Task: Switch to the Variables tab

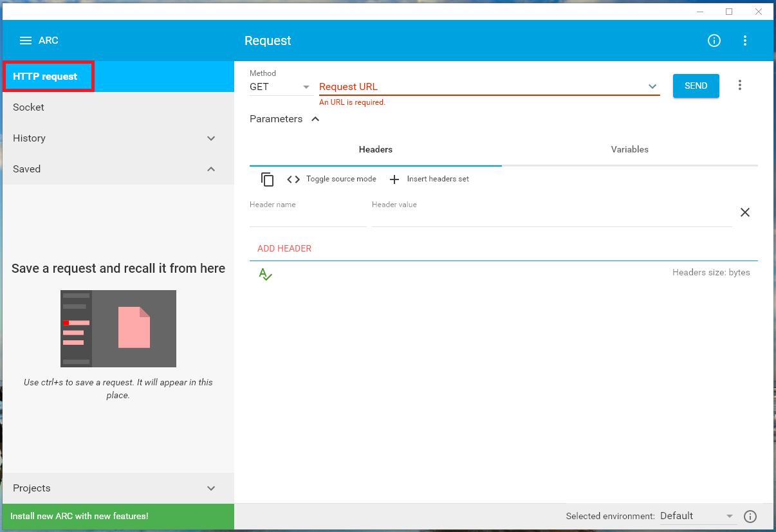Action: point(630,149)
